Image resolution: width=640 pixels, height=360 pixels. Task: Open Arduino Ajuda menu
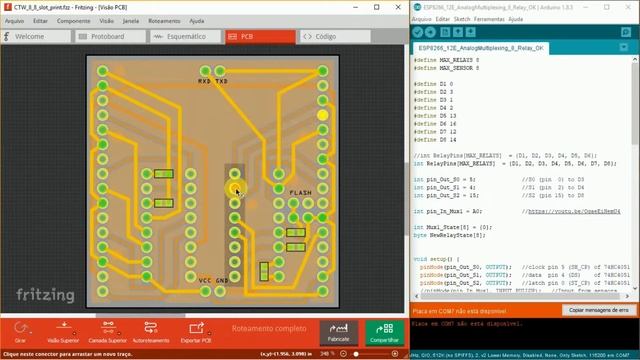pos(516,19)
